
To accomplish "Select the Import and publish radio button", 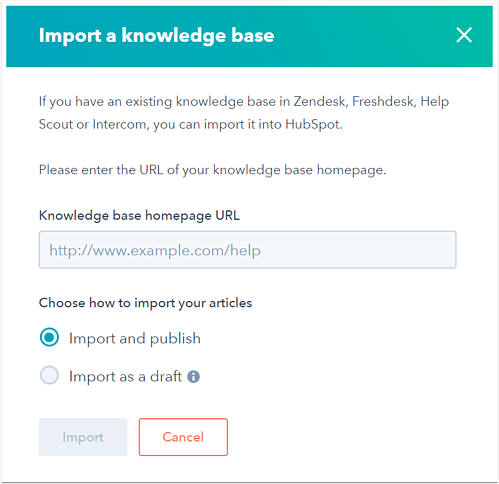I will coord(49,338).
